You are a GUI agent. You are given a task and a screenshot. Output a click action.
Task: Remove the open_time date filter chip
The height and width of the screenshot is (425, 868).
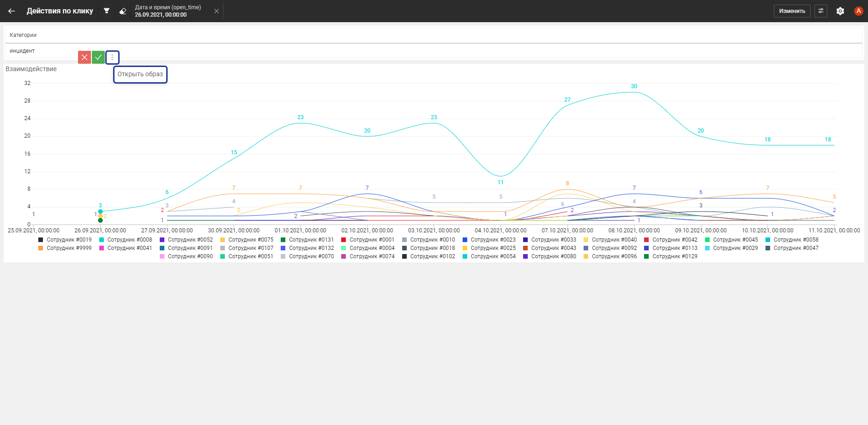click(x=217, y=11)
